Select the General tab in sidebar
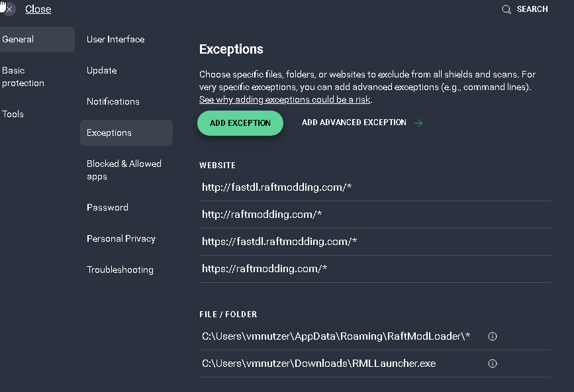The width and height of the screenshot is (574, 392). click(19, 39)
